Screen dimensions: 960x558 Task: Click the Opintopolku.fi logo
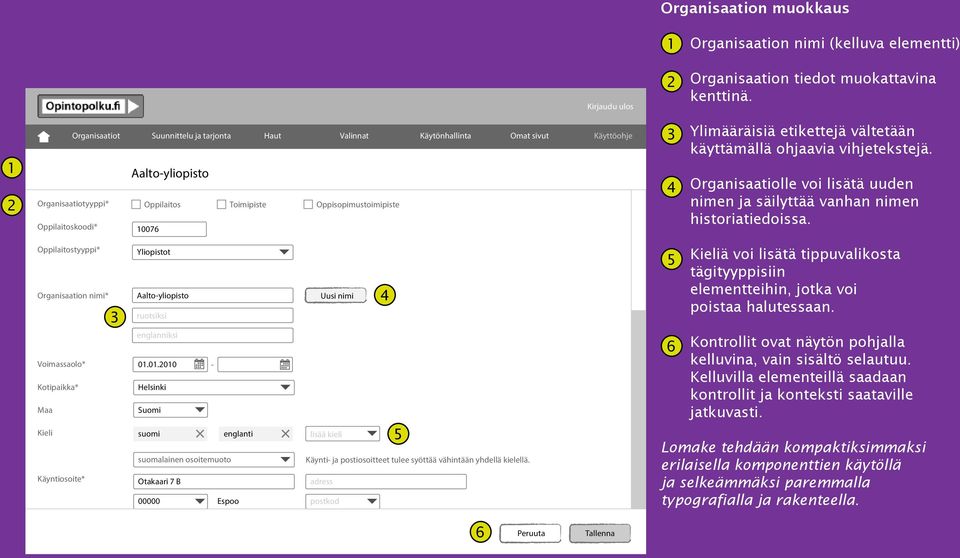pos(91,106)
